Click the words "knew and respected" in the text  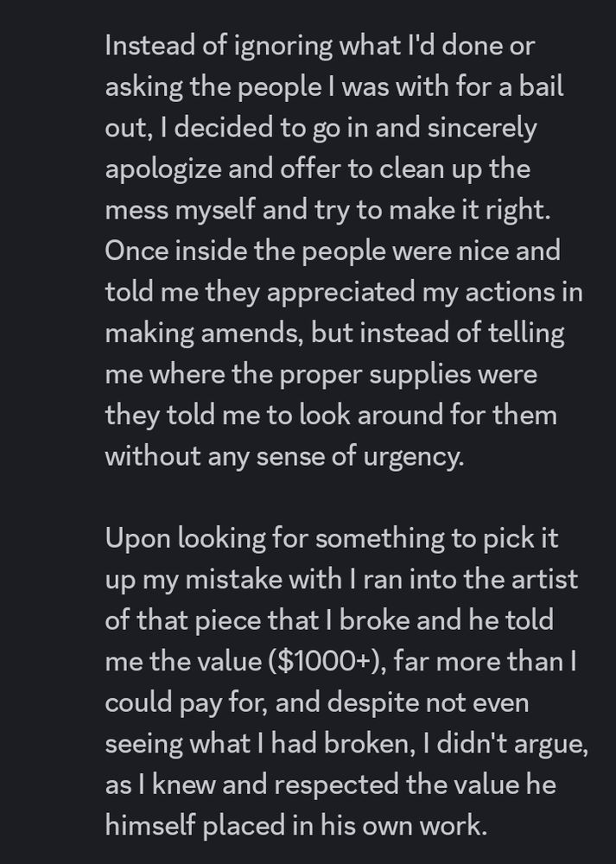tap(276, 785)
